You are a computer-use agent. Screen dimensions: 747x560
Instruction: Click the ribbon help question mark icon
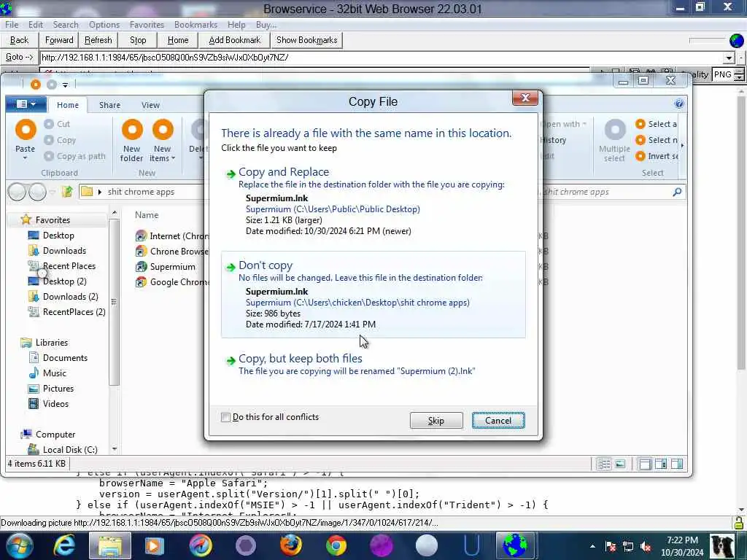679,104
